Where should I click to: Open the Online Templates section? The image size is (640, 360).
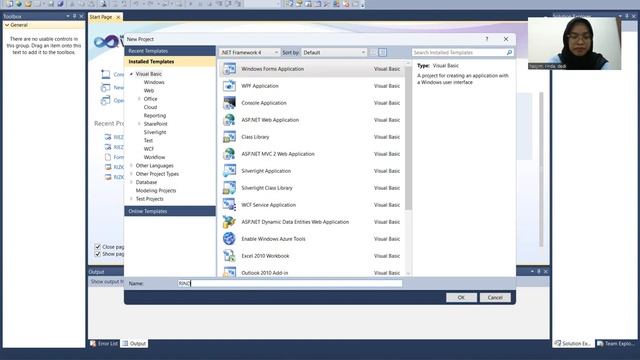170,211
